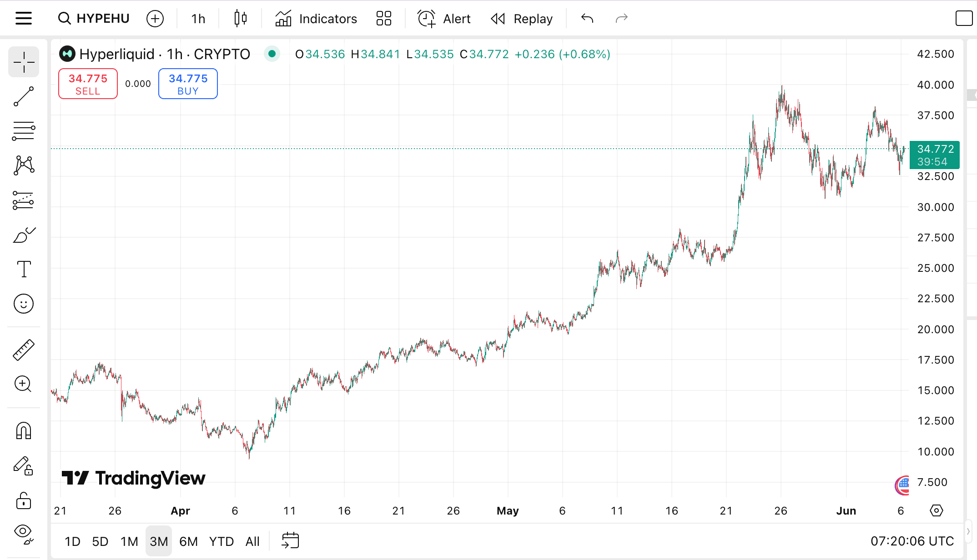Open the Indicators dialog
Screen dimensions: 977x560
tap(316, 19)
